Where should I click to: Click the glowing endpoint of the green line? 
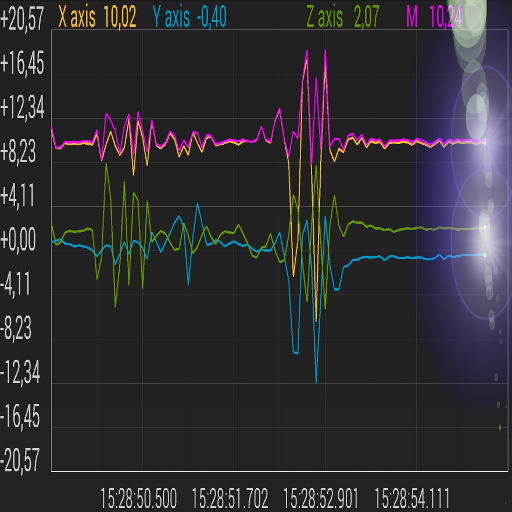pos(485,227)
